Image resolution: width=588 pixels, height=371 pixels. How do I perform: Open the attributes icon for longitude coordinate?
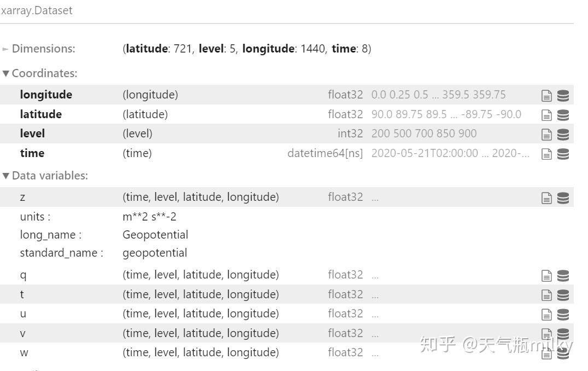pos(546,94)
